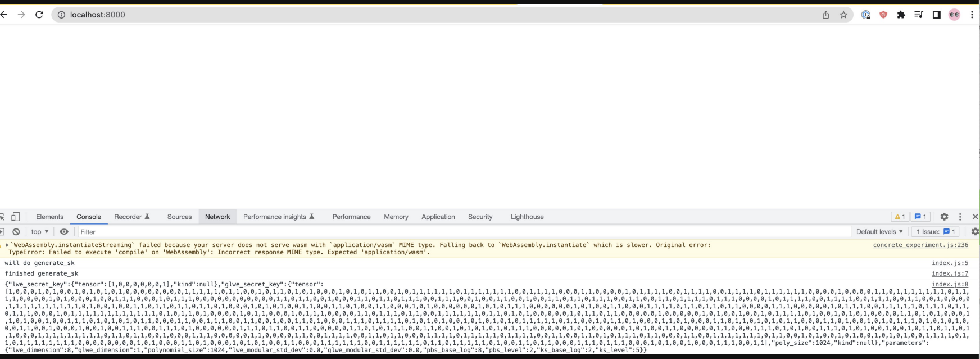Click the lwe_secret_key JSON output text

pyautogui.click(x=487, y=317)
